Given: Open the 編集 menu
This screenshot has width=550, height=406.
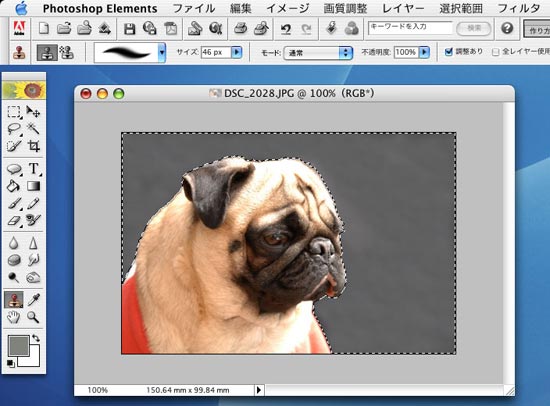Looking at the screenshot, I should [x=241, y=8].
